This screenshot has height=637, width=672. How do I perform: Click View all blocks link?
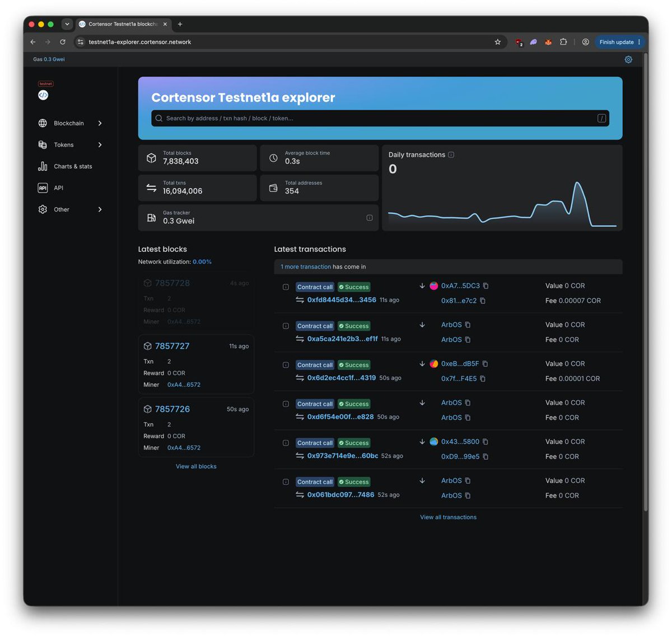click(196, 466)
